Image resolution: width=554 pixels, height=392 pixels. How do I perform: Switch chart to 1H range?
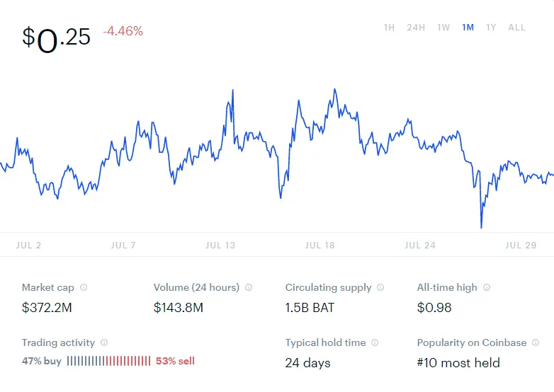coord(389,28)
